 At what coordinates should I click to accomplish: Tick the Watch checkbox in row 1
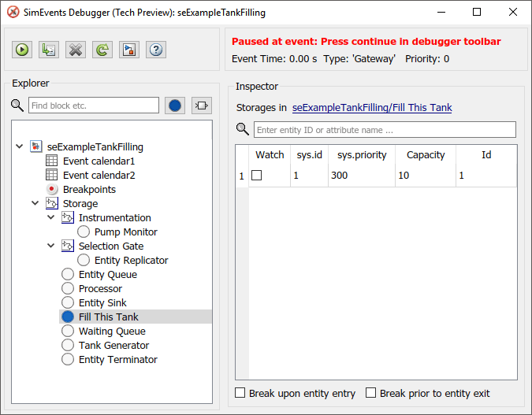pyautogui.click(x=256, y=176)
